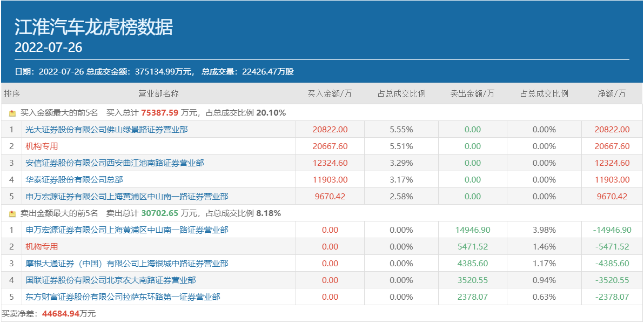Open 摩根大通证券上海银城中路证券营业部 link

pyautogui.click(x=126, y=264)
